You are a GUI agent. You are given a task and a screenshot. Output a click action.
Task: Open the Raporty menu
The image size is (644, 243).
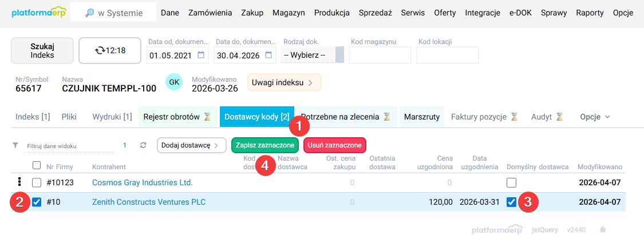coord(590,13)
